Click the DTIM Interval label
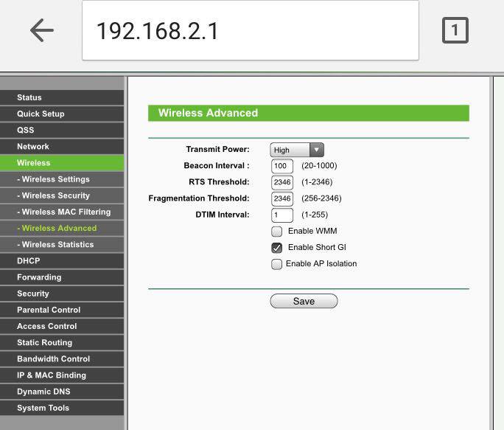 [223, 215]
